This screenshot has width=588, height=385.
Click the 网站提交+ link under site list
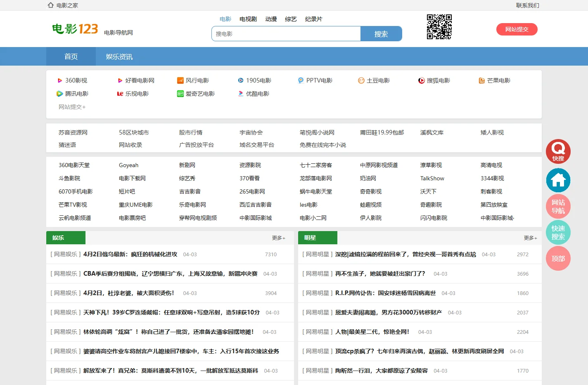coord(72,107)
